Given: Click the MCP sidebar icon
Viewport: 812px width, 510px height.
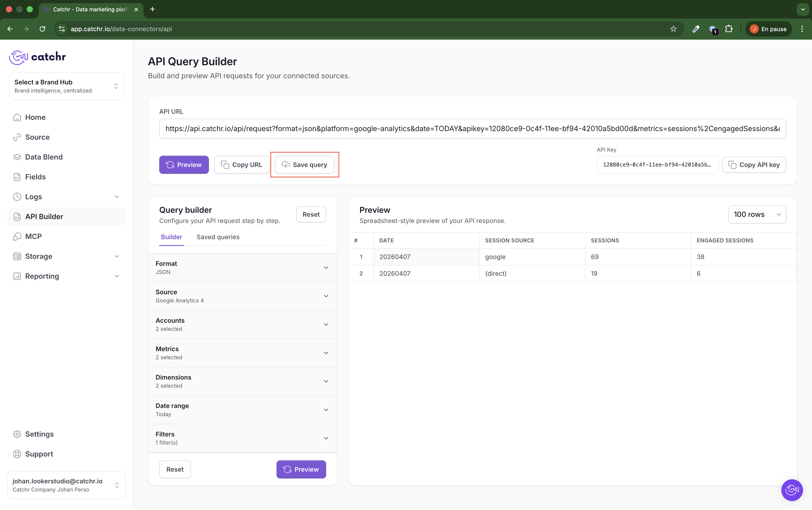Looking at the screenshot, I should point(17,236).
